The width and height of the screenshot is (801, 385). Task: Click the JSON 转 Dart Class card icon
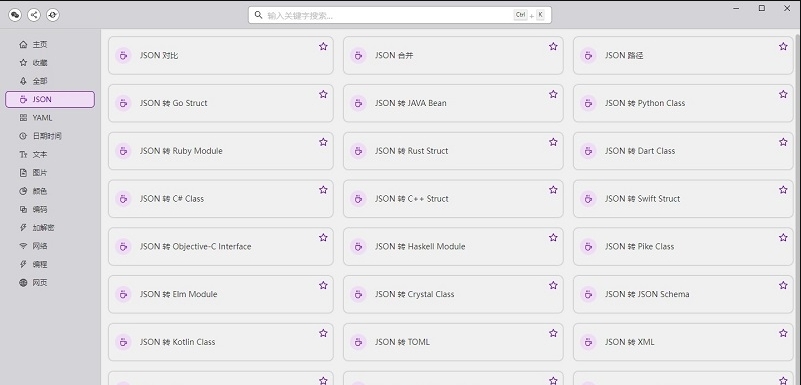click(588, 151)
